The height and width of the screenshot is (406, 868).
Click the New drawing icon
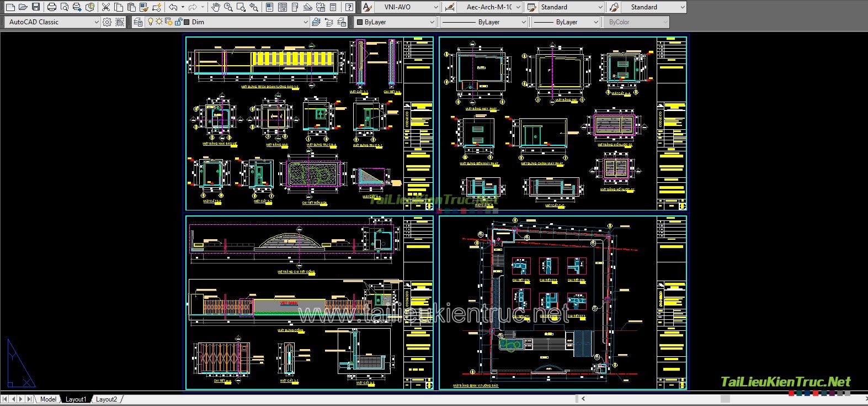click(10, 7)
